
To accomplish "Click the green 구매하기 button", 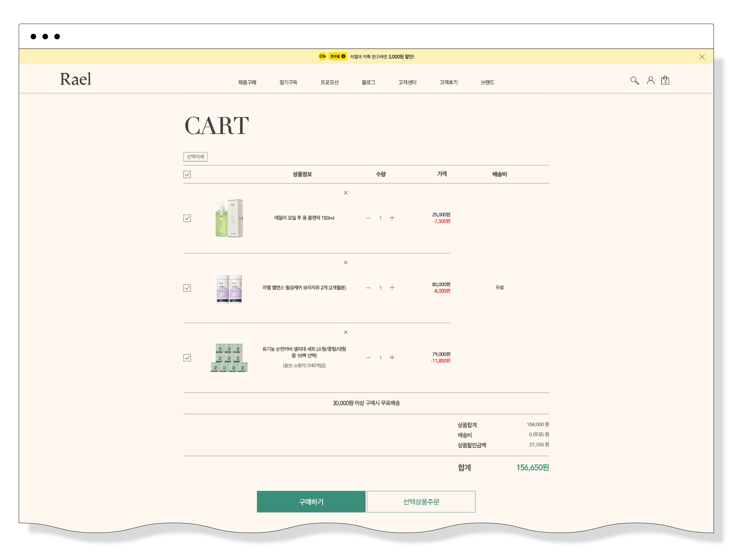I will 311,501.
